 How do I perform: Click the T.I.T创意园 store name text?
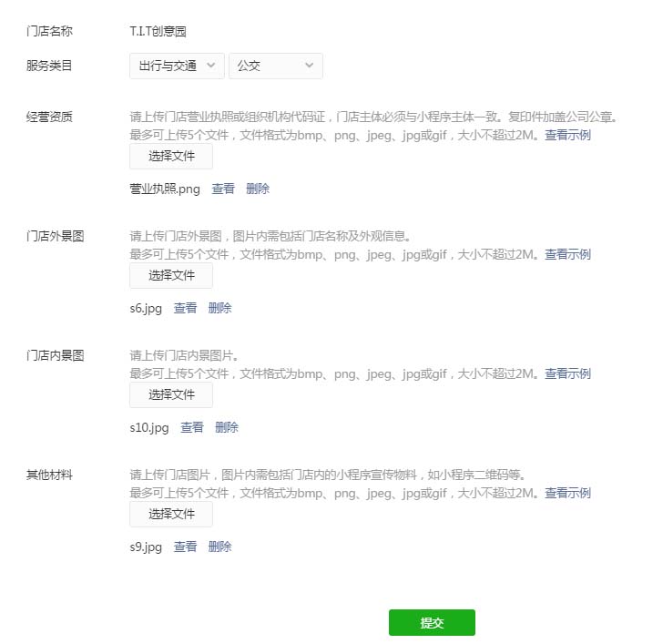click(158, 31)
